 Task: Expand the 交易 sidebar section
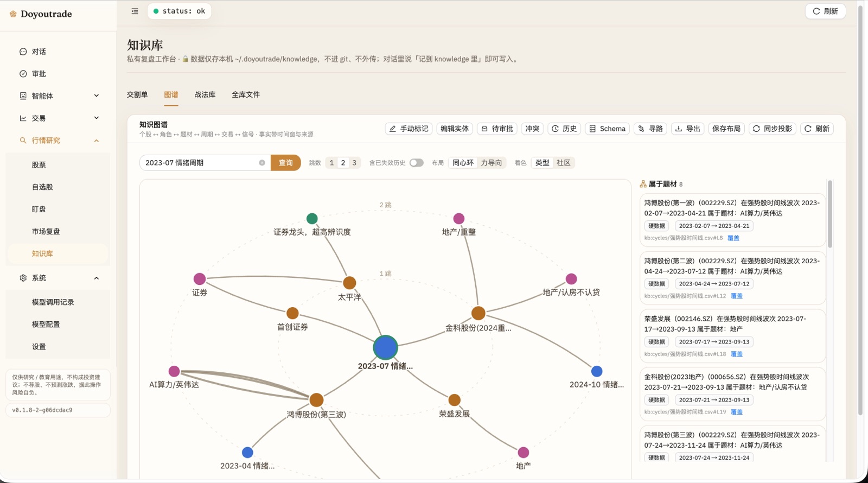(x=97, y=118)
